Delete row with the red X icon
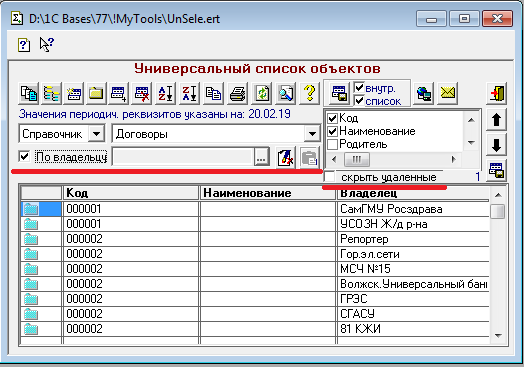 click(x=142, y=93)
